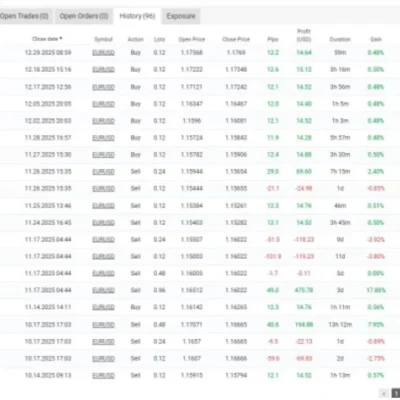Click the close price 1.15794
This screenshot has height=400, width=400.
(x=236, y=375)
